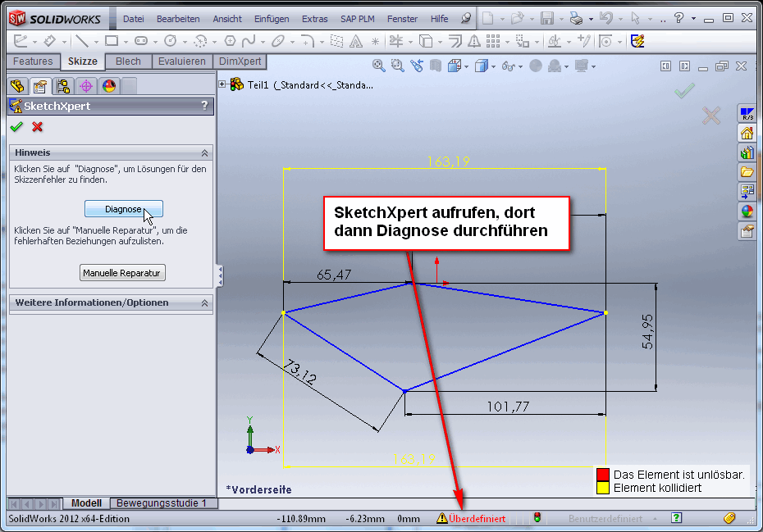This screenshot has width=763, height=532.
Task: Click the rebuild traffic light in the status bar
Action: point(537,518)
